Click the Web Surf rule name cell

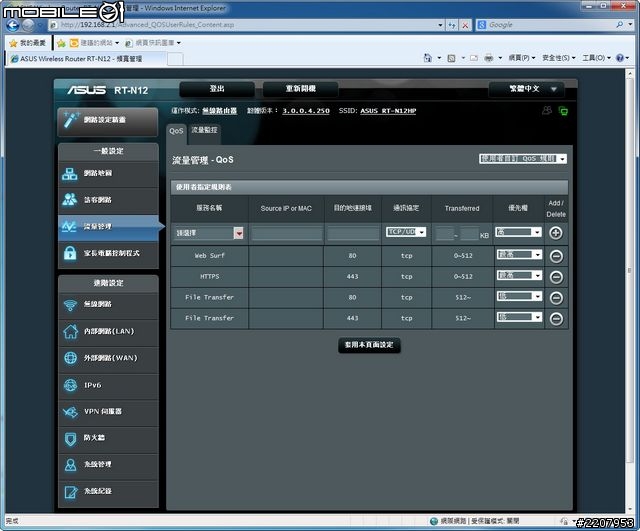(x=209, y=256)
